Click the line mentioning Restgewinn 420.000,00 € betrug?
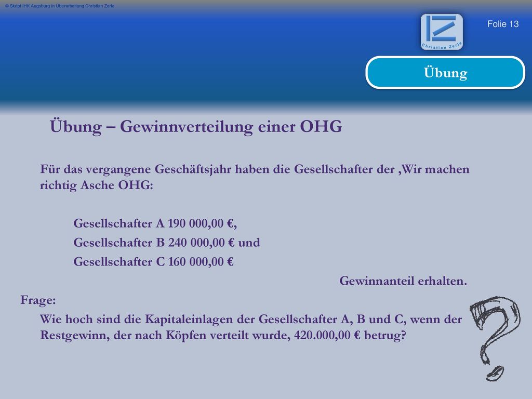 (x=223, y=335)
